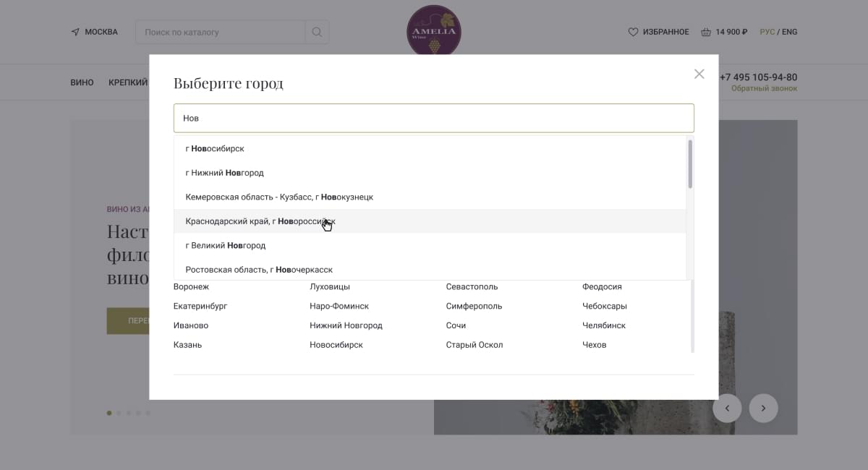Select suggestion г Великий Новгород
This screenshot has height=470, width=868.
pos(430,245)
